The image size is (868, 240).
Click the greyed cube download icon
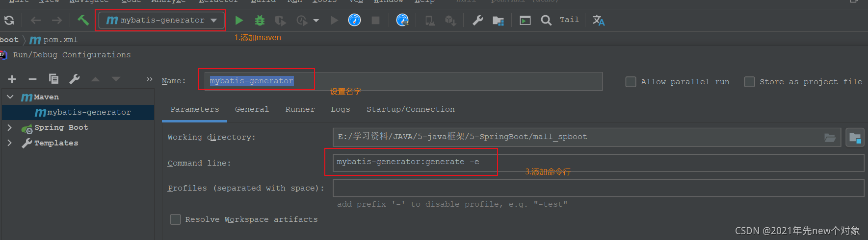pos(450,21)
